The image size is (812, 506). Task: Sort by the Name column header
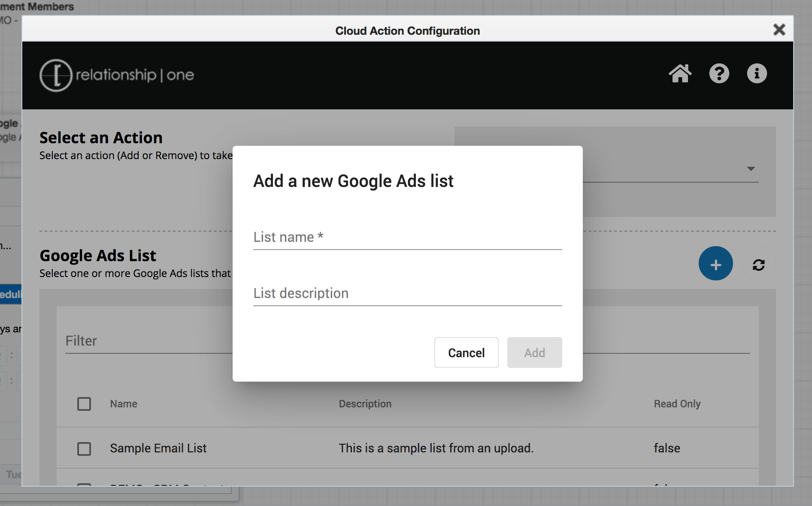coord(124,404)
